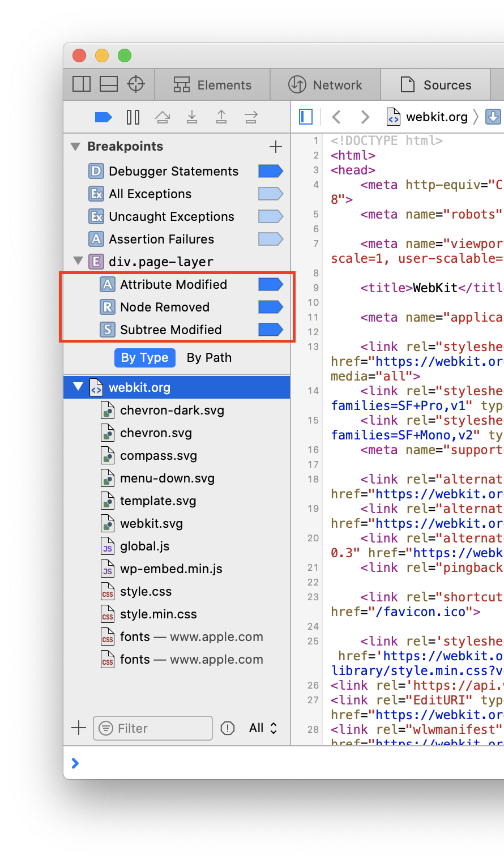Dock inspector to side of window
The image size is (504, 863).
pyautogui.click(x=82, y=84)
